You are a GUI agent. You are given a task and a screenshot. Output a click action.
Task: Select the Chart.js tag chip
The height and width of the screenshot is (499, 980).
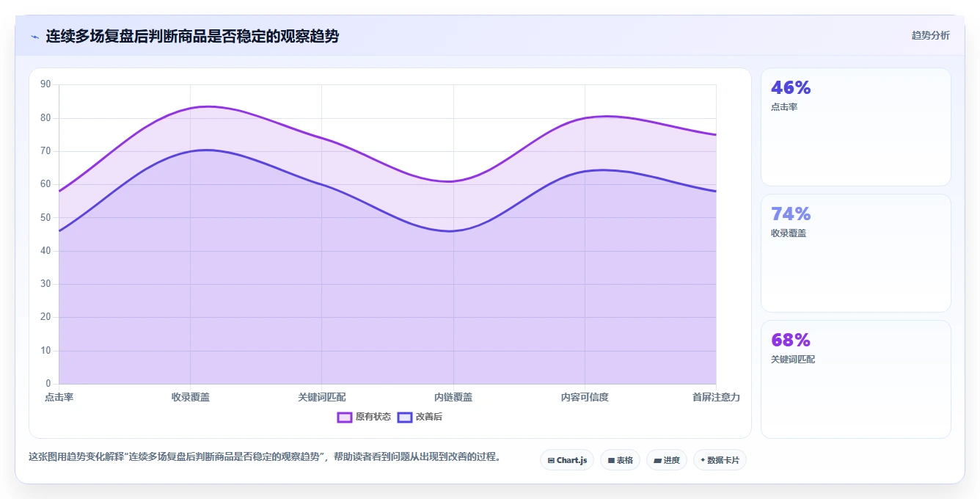click(567, 460)
